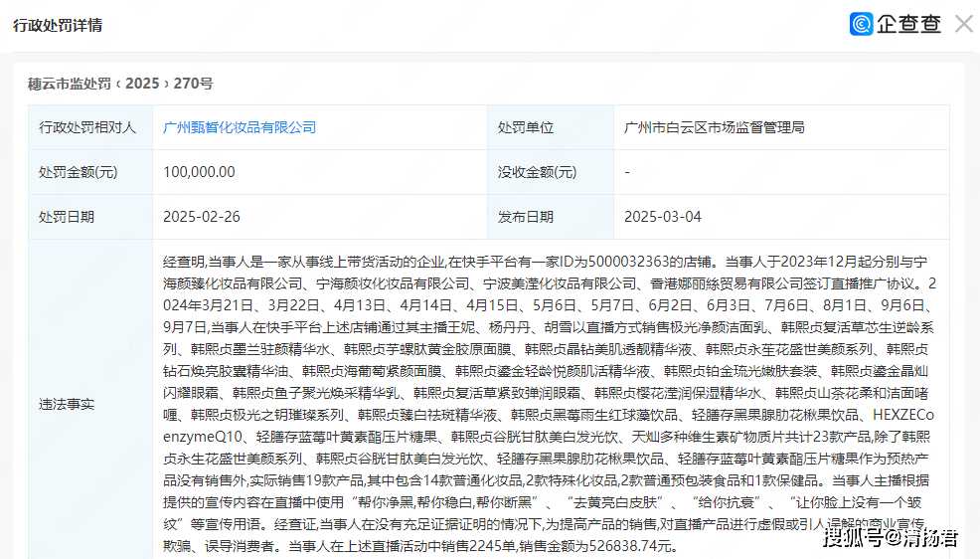Click the 处罚金额(元) label
Image resolution: width=980 pixels, height=559 pixels.
point(79,173)
